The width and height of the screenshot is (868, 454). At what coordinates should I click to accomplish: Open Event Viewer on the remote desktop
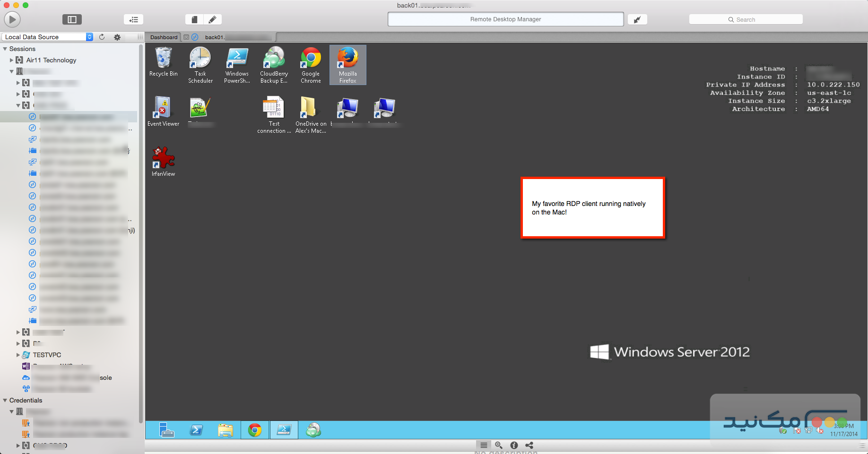point(163,109)
